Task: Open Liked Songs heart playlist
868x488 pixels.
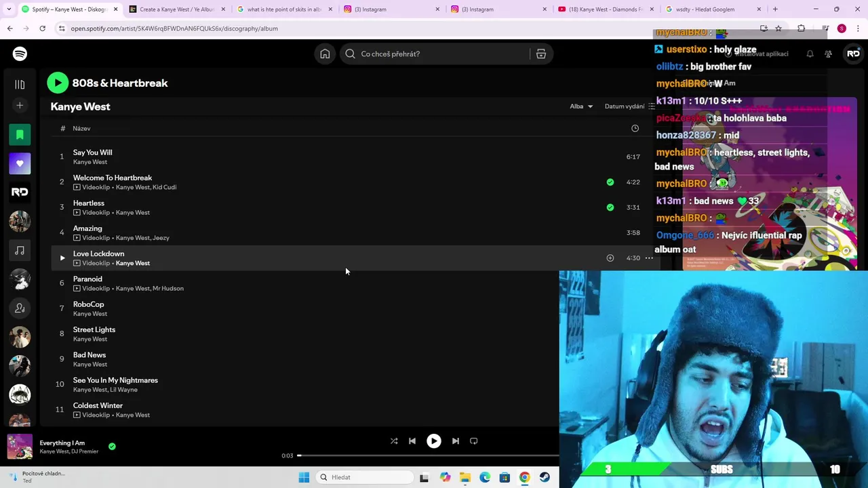Action: [20, 163]
